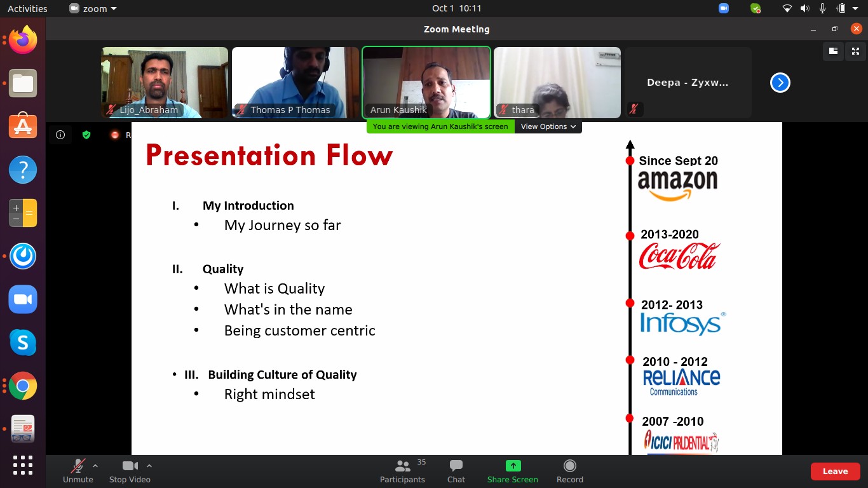Open the zoom app menu in top bar

pyautogui.click(x=93, y=8)
